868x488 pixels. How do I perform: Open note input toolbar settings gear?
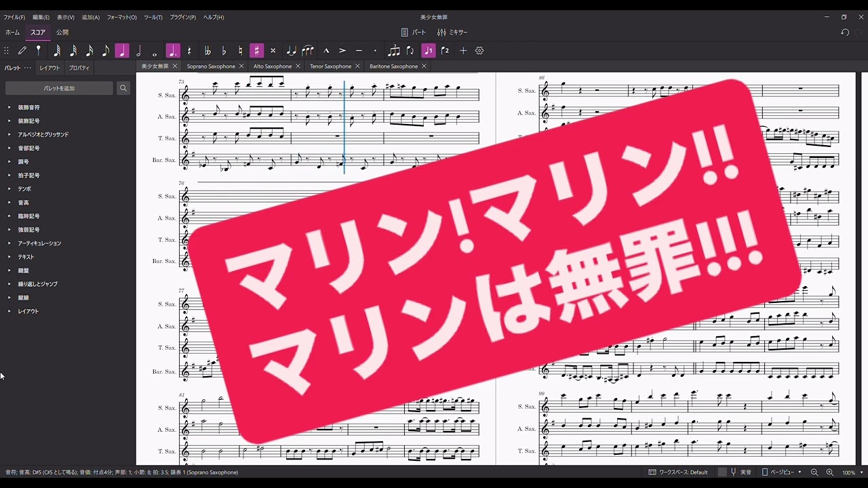click(479, 51)
